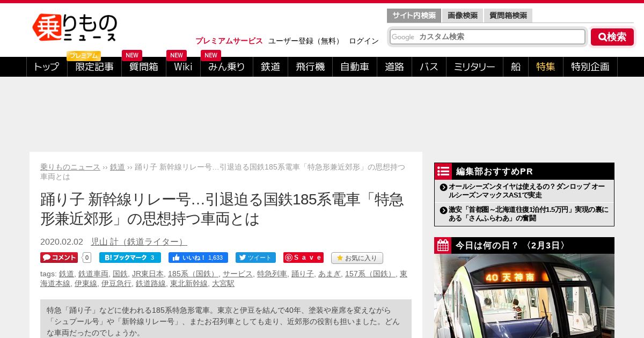Open Wiki in navigation bar
This screenshot has width=644, height=338.
[183, 67]
